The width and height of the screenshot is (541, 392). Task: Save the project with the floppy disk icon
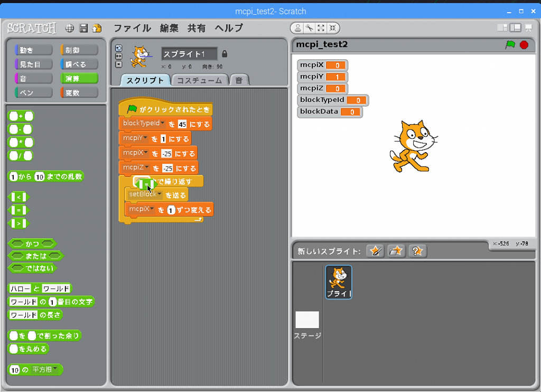point(83,29)
